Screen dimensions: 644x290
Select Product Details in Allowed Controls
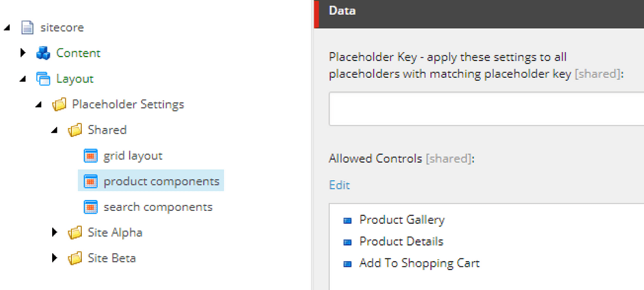pyautogui.click(x=401, y=242)
